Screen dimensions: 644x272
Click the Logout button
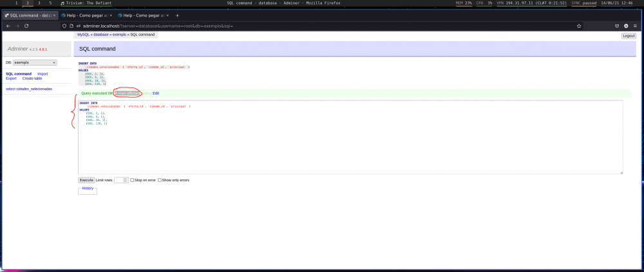point(629,36)
